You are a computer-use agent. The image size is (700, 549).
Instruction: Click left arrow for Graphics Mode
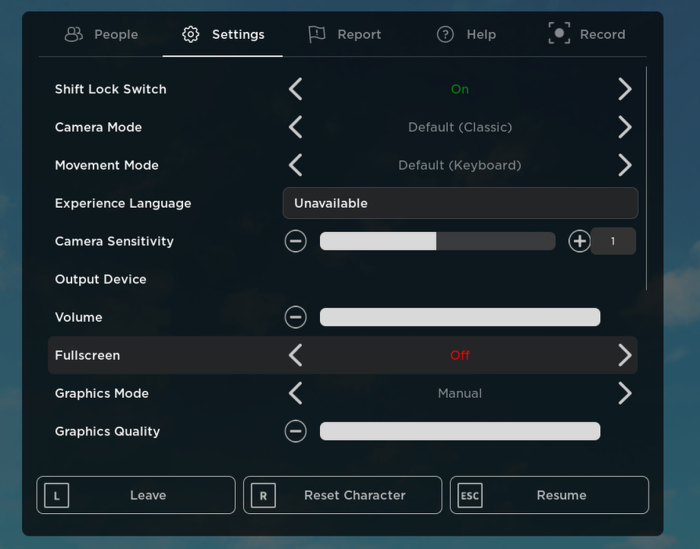coord(296,393)
